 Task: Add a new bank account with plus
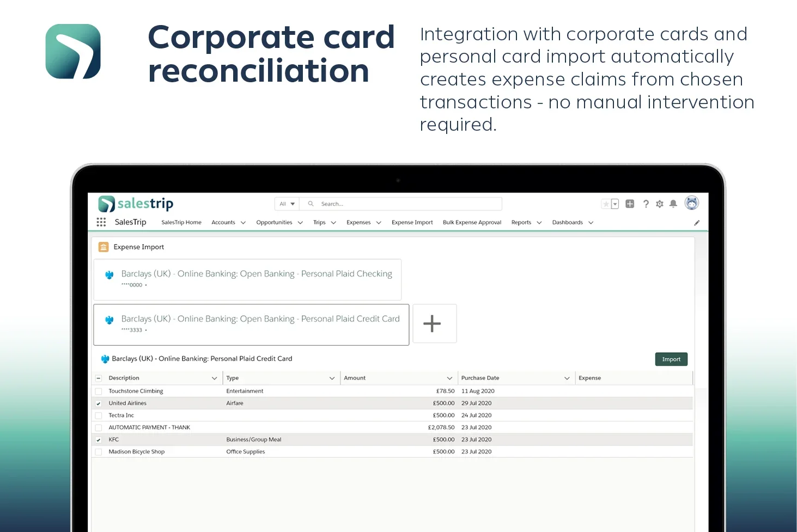[x=434, y=323]
